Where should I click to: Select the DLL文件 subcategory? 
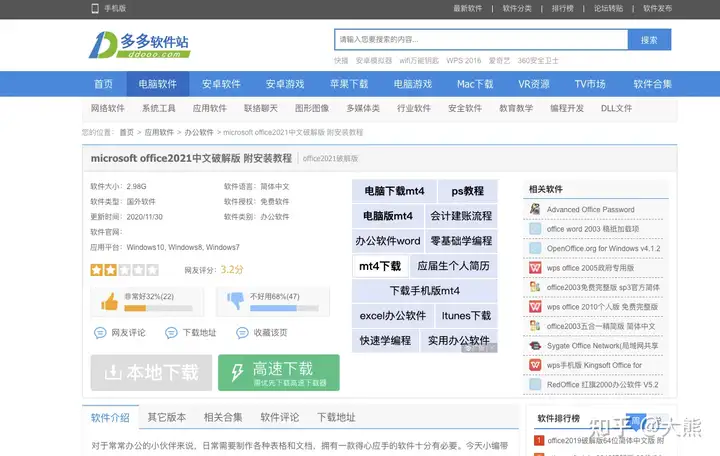(x=616, y=108)
